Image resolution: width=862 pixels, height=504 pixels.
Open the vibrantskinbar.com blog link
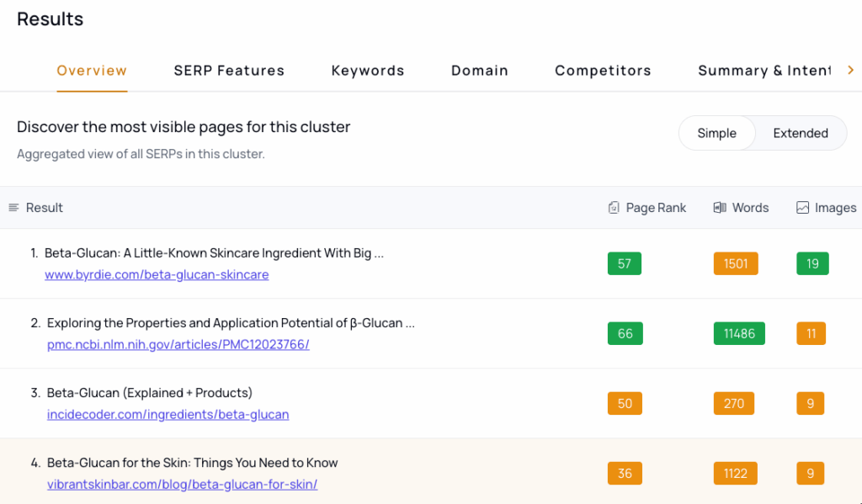click(x=182, y=485)
